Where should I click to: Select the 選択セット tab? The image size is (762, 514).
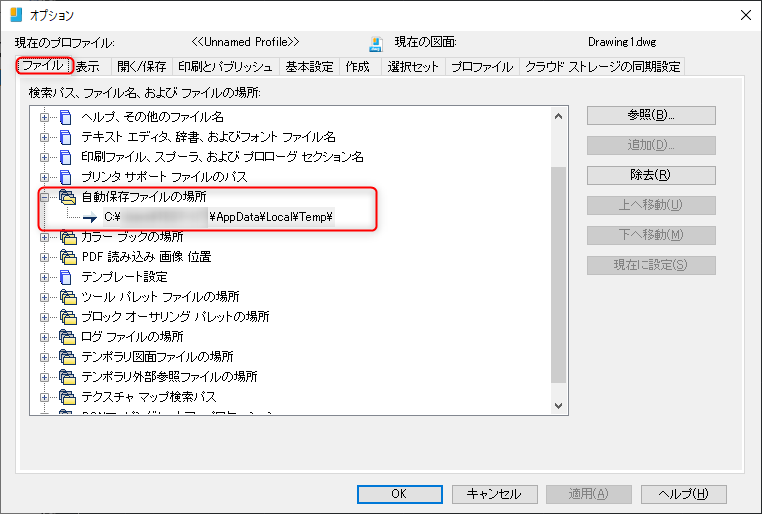tap(413, 67)
